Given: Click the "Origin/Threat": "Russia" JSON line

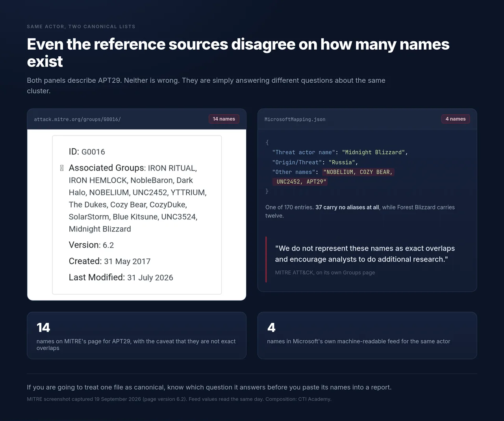Looking at the screenshot, I should [x=315, y=162].
